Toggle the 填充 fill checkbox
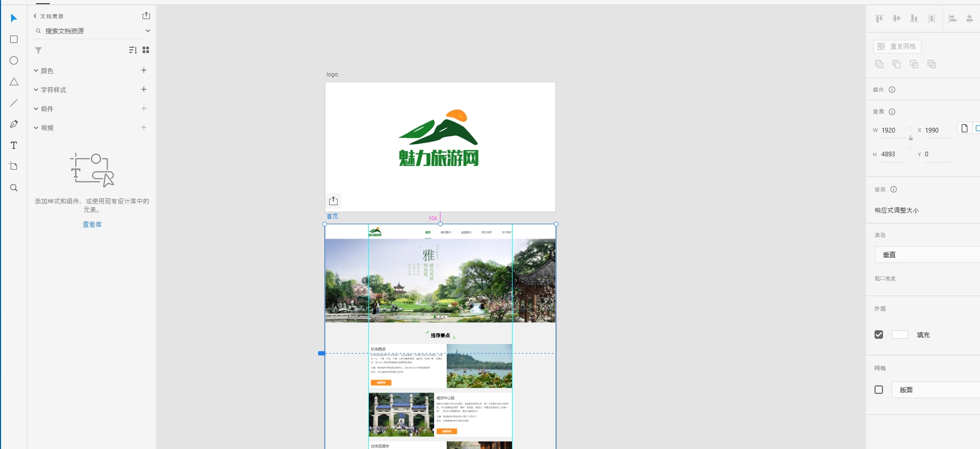980x449 pixels. coord(879,334)
